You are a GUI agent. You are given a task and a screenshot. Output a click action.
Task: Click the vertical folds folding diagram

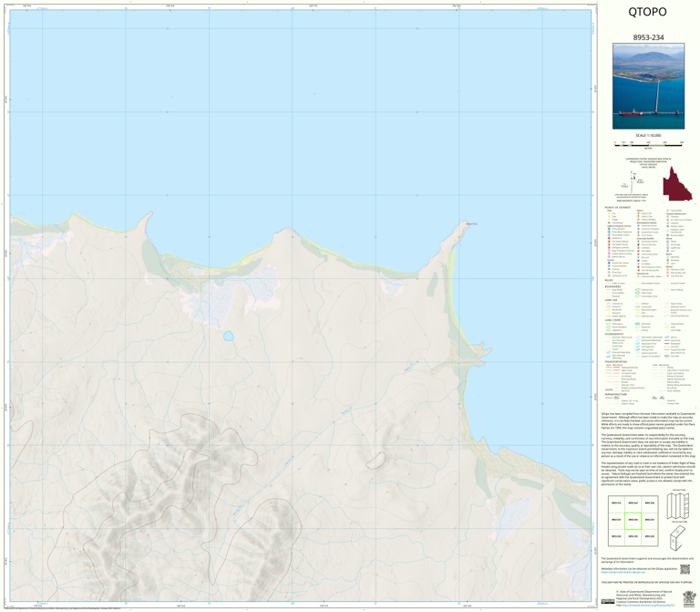(676, 505)
